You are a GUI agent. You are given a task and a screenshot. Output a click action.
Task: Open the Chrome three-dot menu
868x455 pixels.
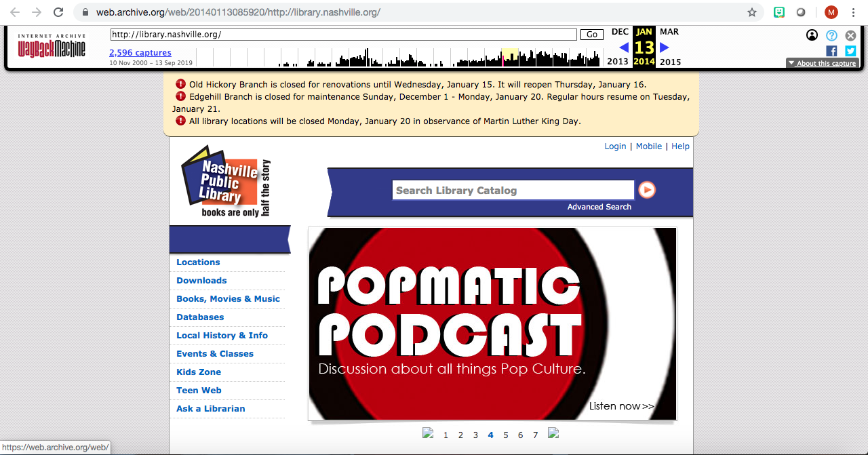point(853,12)
